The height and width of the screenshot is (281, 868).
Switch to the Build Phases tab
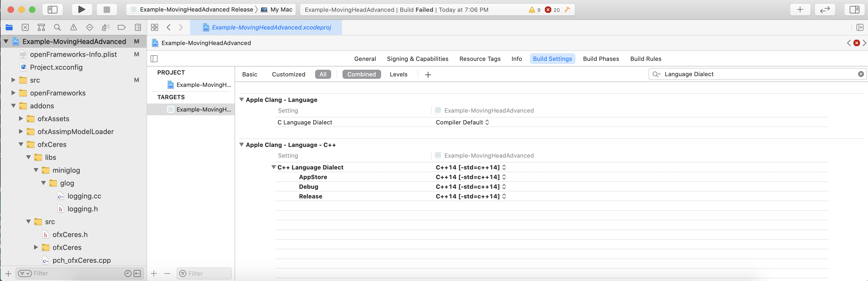[x=601, y=58]
